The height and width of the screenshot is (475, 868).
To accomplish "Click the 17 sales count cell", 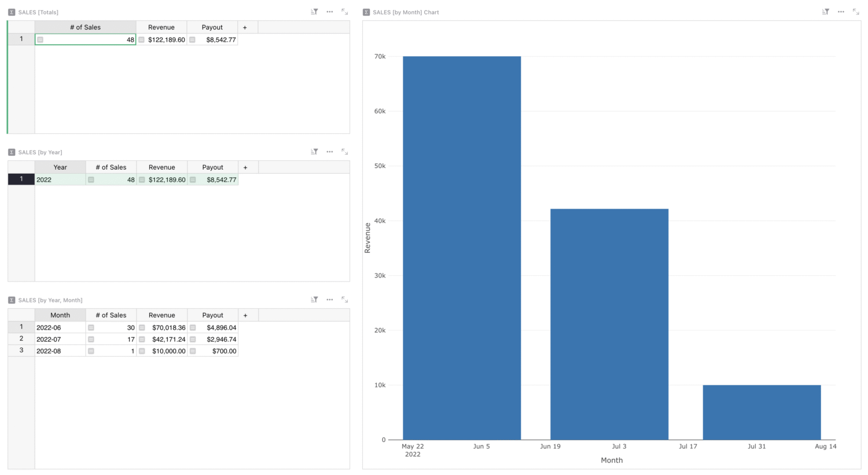I will [x=111, y=339].
